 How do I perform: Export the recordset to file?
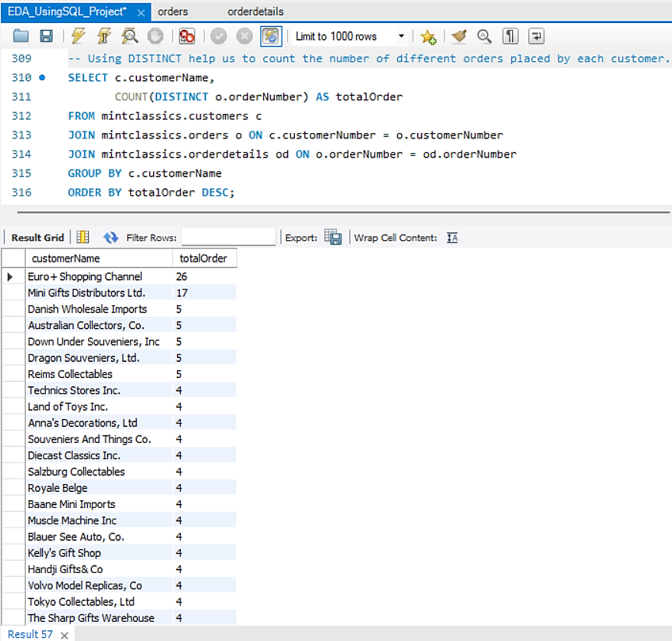click(x=333, y=237)
